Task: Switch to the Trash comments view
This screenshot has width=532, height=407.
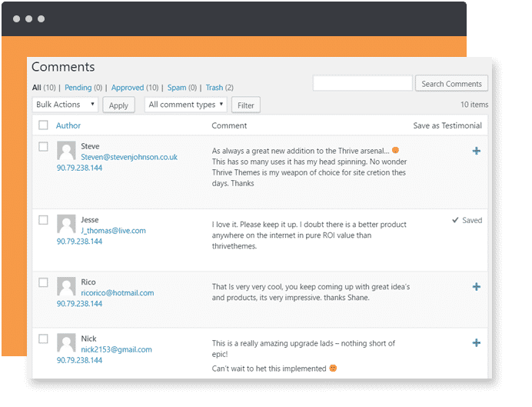Action: tap(214, 88)
